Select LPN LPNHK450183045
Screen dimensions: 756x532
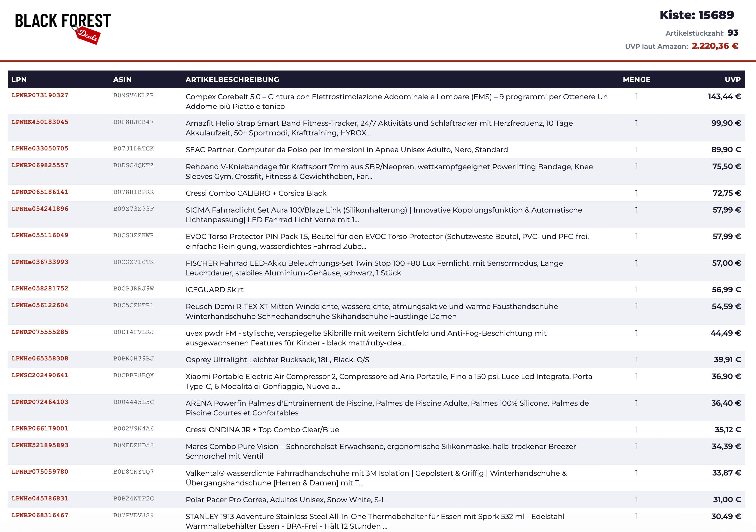click(40, 122)
